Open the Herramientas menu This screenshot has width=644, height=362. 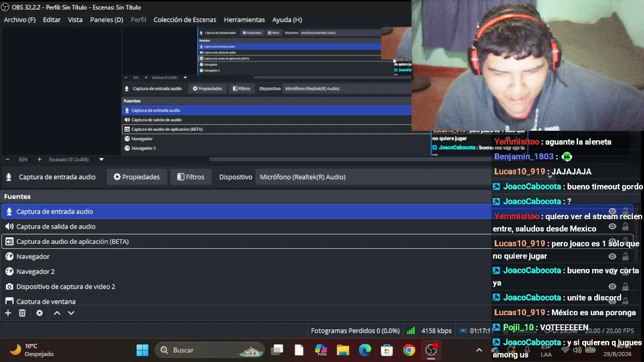click(x=244, y=20)
